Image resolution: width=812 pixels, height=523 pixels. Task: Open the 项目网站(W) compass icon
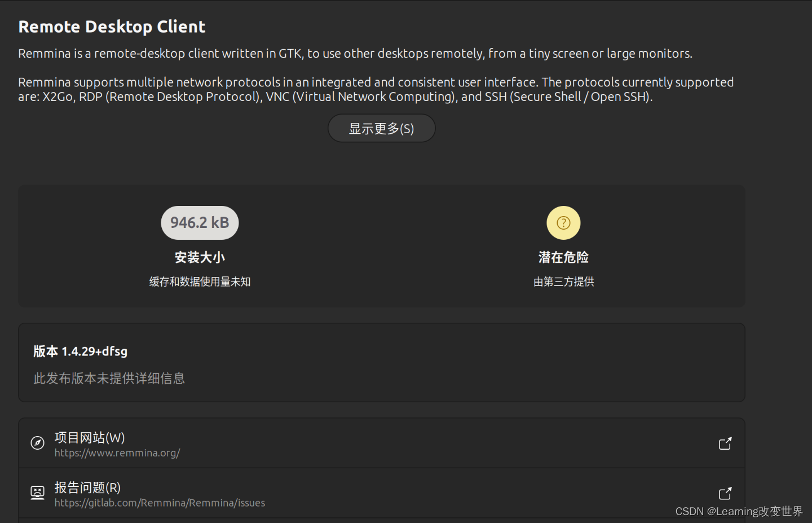pyautogui.click(x=37, y=443)
